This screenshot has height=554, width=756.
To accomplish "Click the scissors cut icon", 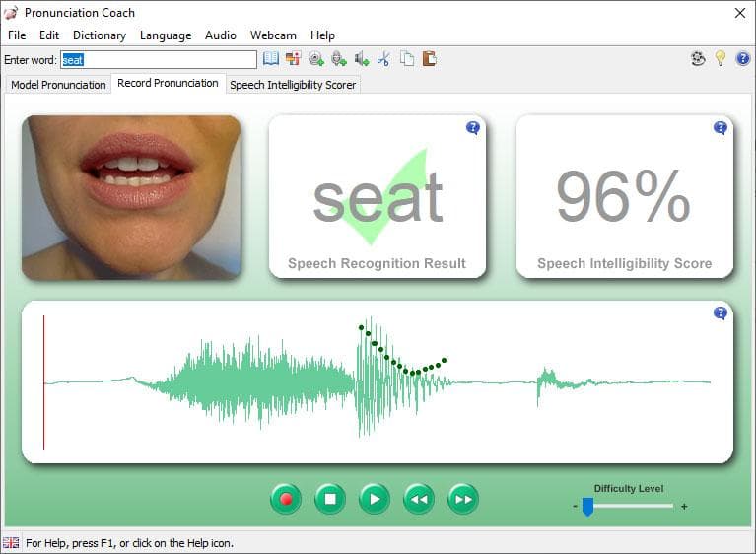I will [383, 59].
